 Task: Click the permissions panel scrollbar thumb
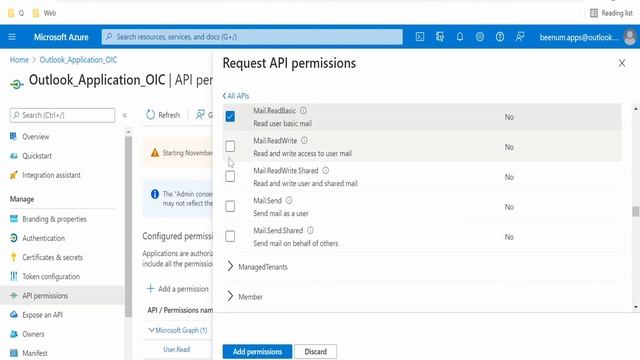click(636, 211)
